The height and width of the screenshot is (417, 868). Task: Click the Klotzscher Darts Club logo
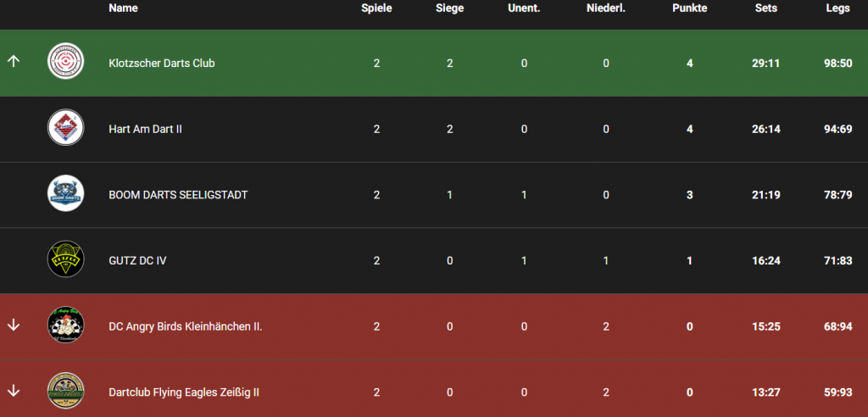tap(65, 63)
